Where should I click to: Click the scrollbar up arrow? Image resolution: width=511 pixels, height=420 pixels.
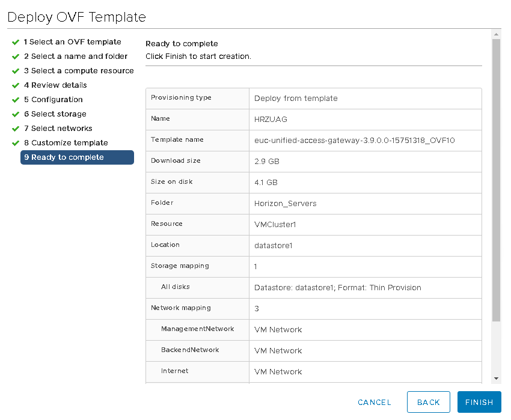[496, 34]
